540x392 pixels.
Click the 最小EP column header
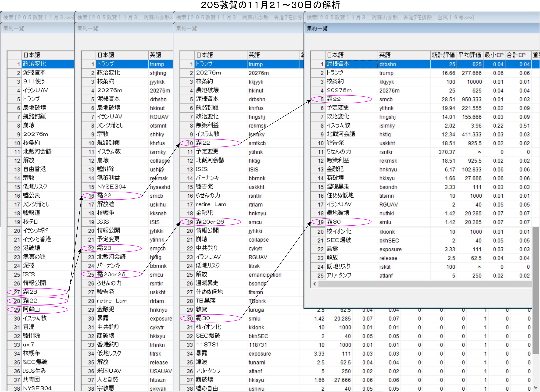(494, 55)
